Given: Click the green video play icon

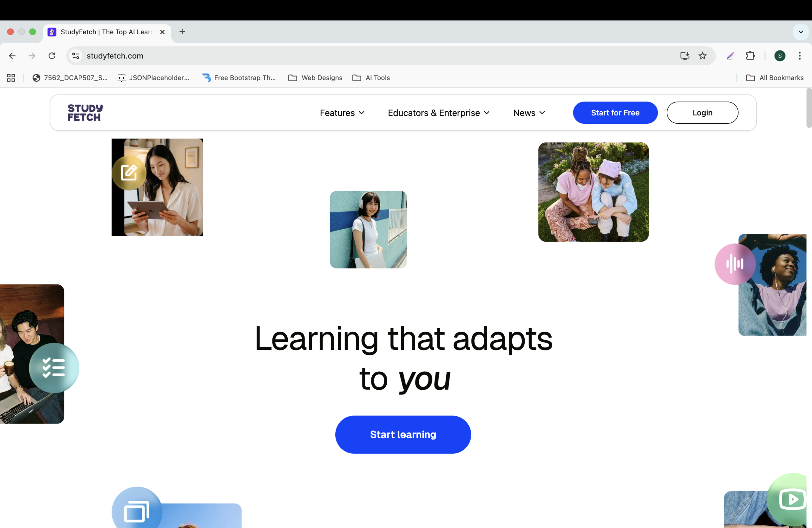Looking at the screenshot, I should tap(792, 499).
